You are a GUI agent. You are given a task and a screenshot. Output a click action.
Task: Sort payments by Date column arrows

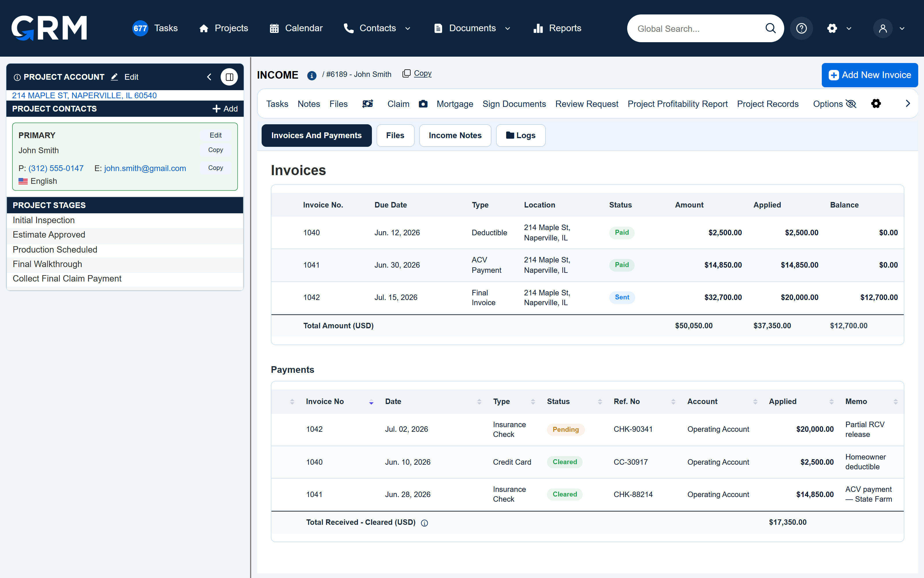479,402
